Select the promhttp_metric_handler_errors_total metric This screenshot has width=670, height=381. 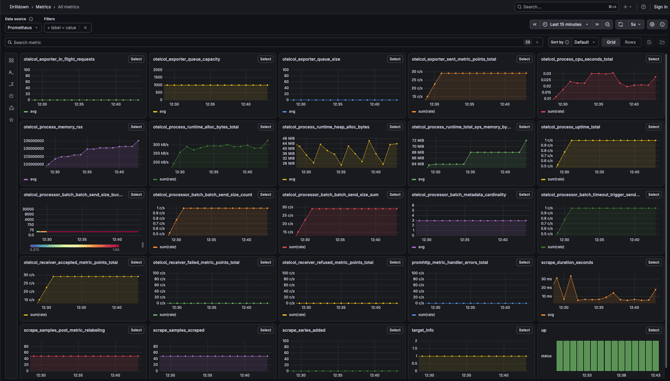[524, 262]
